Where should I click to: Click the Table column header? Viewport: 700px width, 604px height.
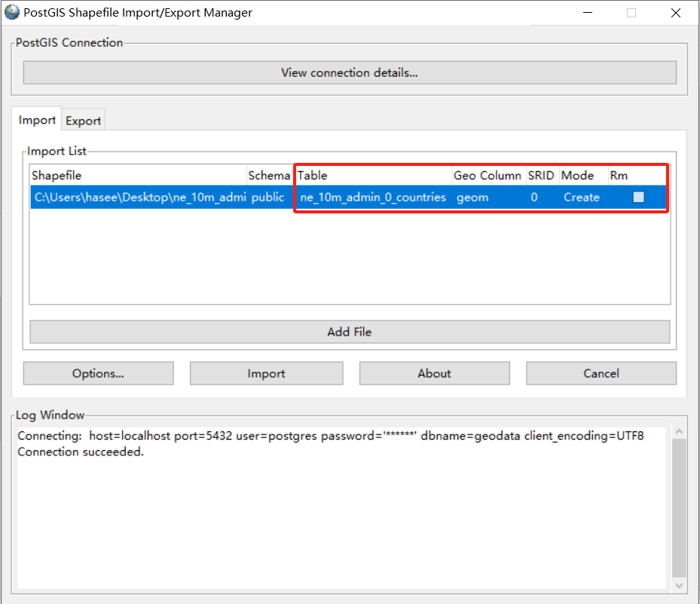pyautogui.click(x=373, y=175)
